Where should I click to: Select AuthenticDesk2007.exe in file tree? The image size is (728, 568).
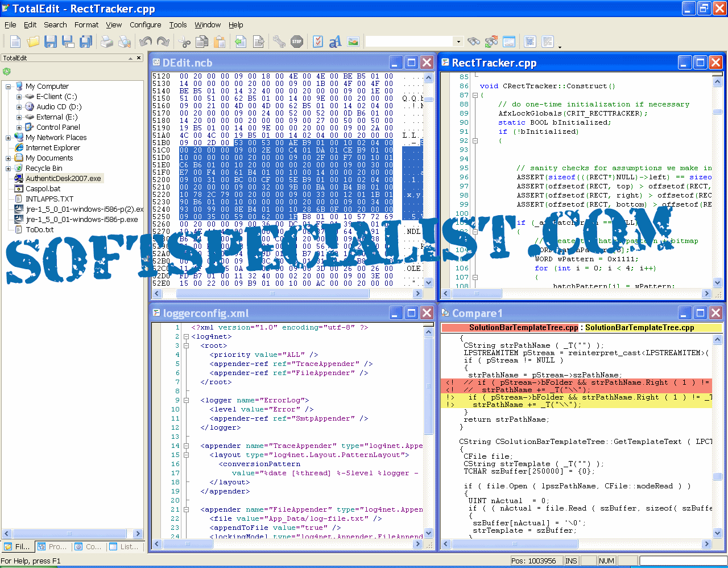[x=63, y=179]
